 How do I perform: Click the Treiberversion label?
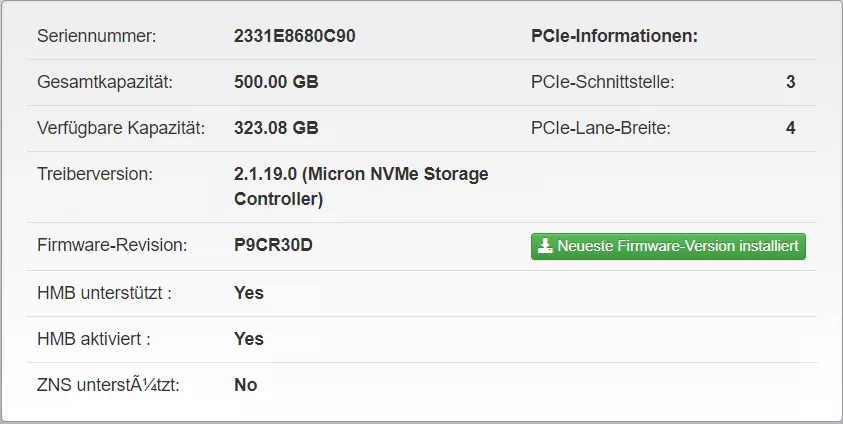[x=95, y=174]
